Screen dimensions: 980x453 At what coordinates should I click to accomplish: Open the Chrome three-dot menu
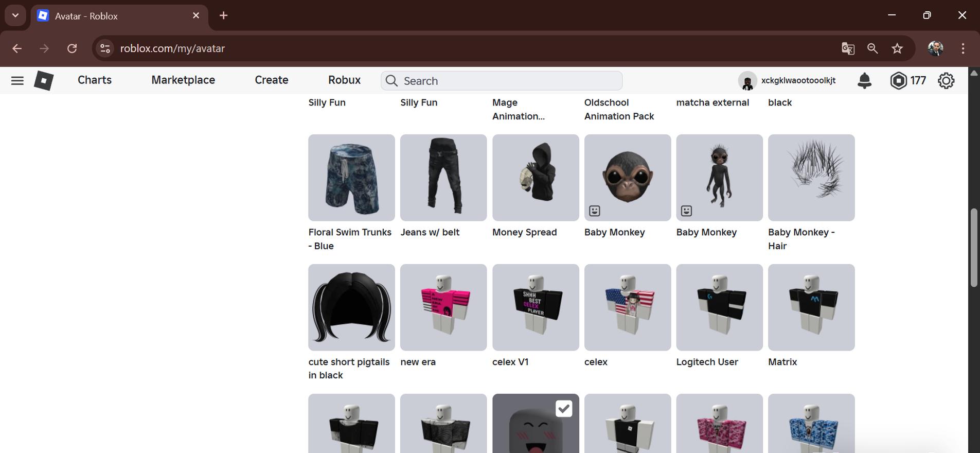tap(963, 48)
